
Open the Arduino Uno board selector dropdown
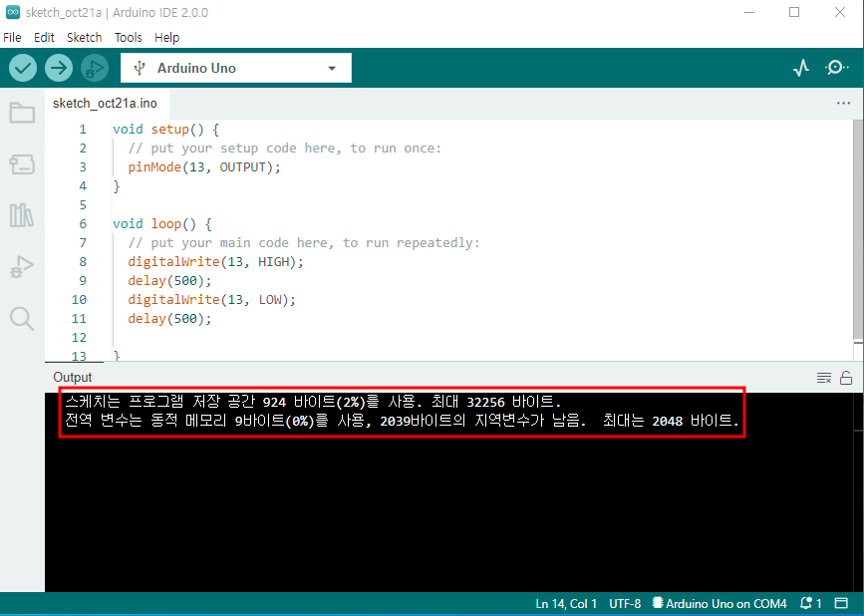pyautogui.click(x=236, y=68)
